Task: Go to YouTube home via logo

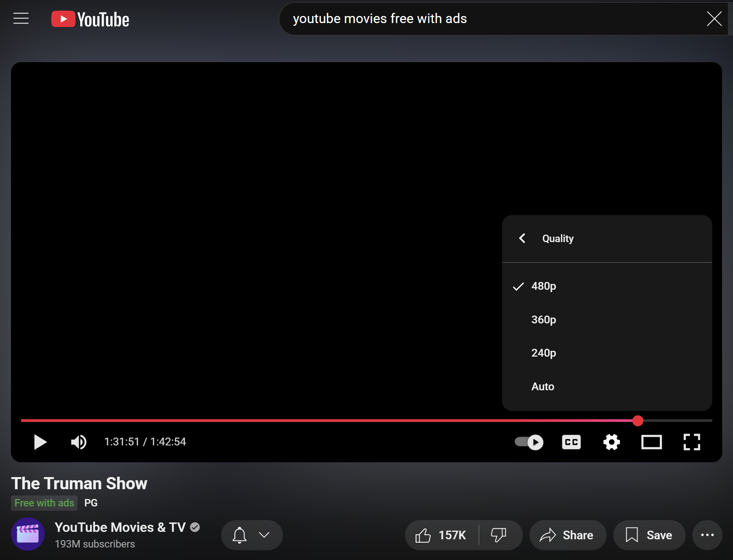Action: click(90, 19)
